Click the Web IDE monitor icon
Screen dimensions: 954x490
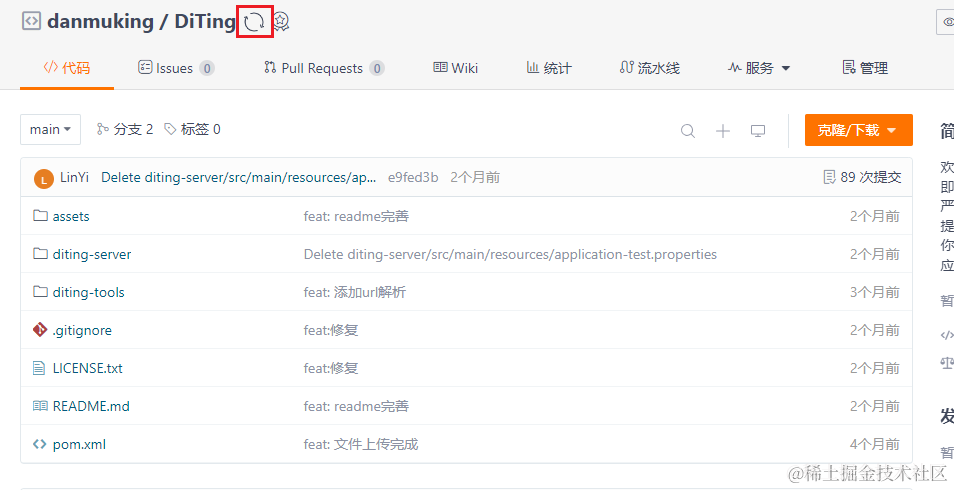pyautogui.click(x=757, y=131)
